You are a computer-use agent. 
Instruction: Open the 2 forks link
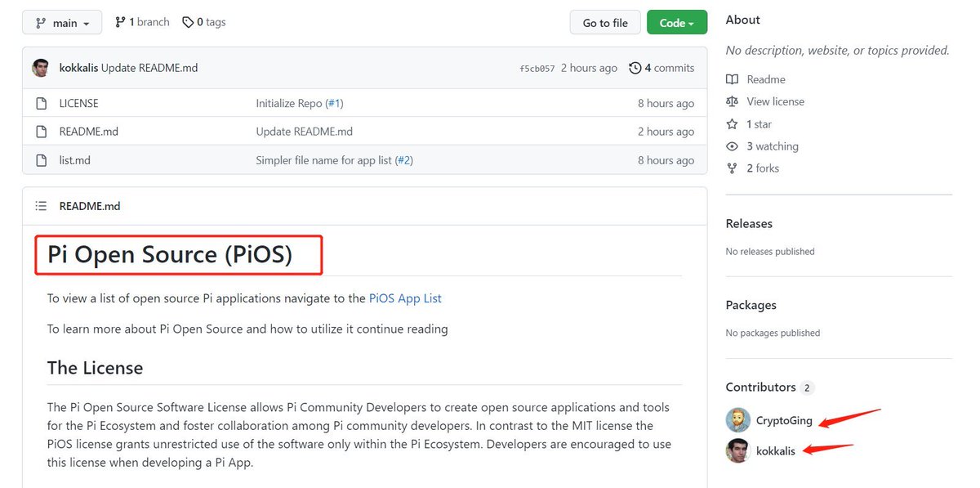click(x=763, y=168)
